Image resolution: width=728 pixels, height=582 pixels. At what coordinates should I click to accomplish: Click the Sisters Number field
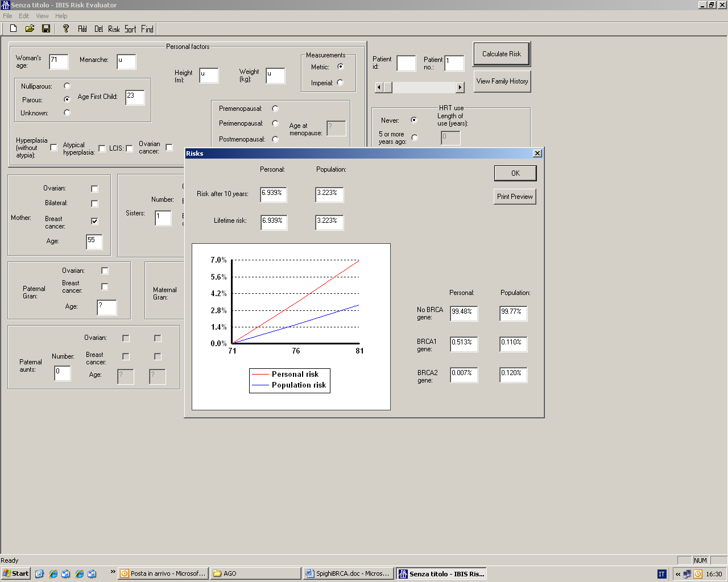click(x=163, y=218)
